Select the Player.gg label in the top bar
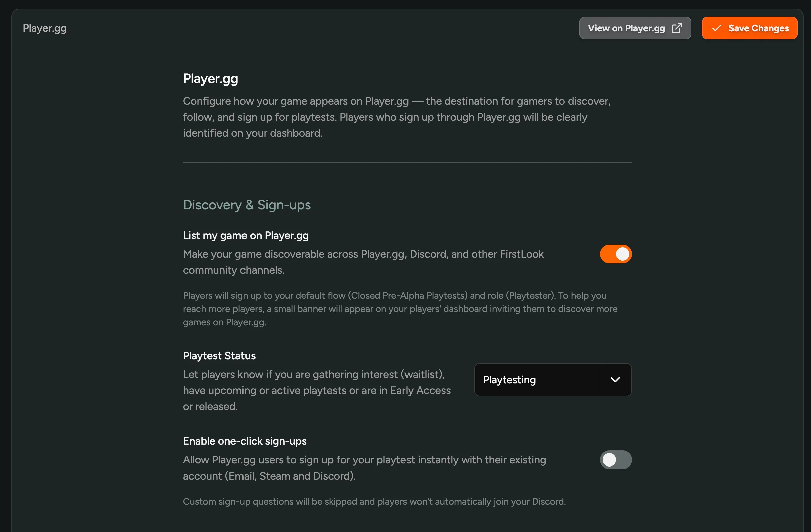 point(44,28)
